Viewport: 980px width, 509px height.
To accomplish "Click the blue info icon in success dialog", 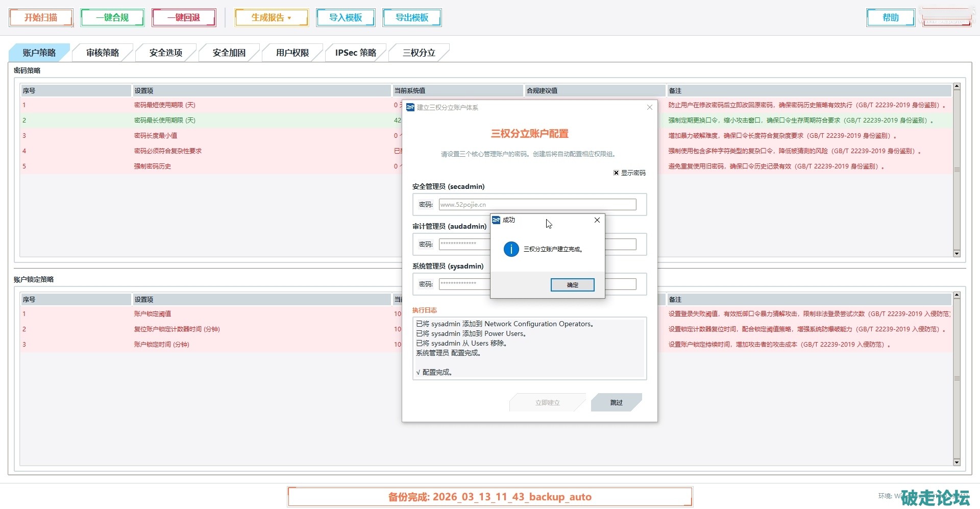I will pos(511,249).
